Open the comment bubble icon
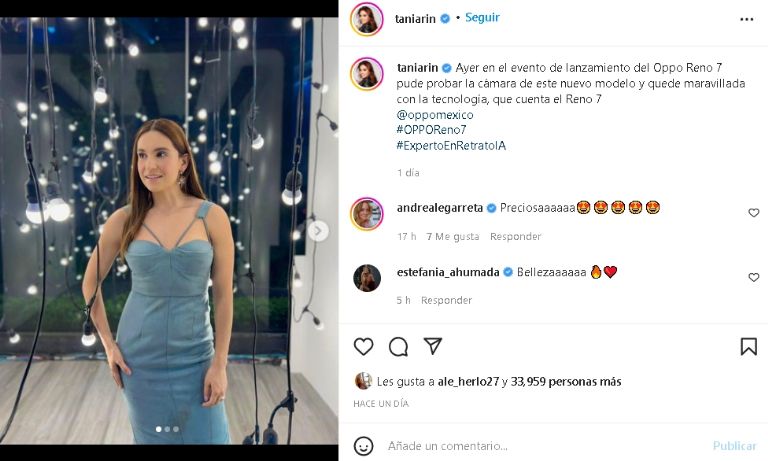 coord(398,346)
